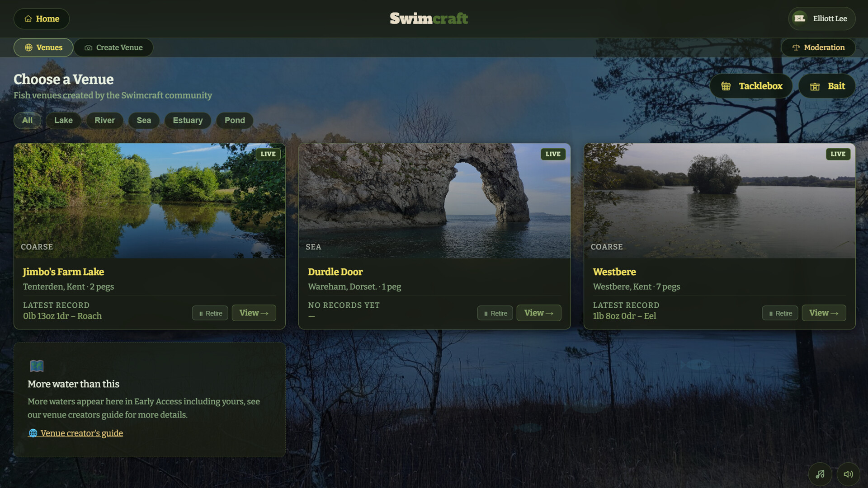The height and width of the screenshot is (488, 868).
Task: Select the Durdle Door title
Action: click(x=335, y=272)
